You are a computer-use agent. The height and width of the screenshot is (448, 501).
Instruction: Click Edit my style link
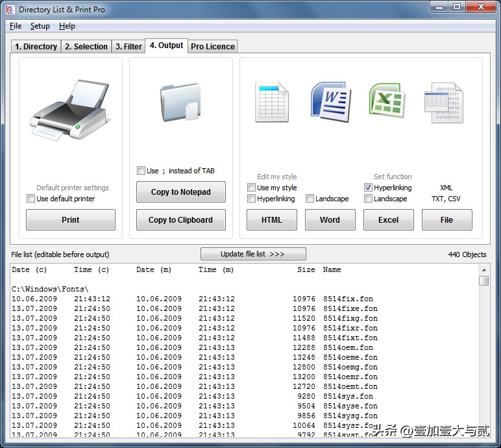(277, 177)
